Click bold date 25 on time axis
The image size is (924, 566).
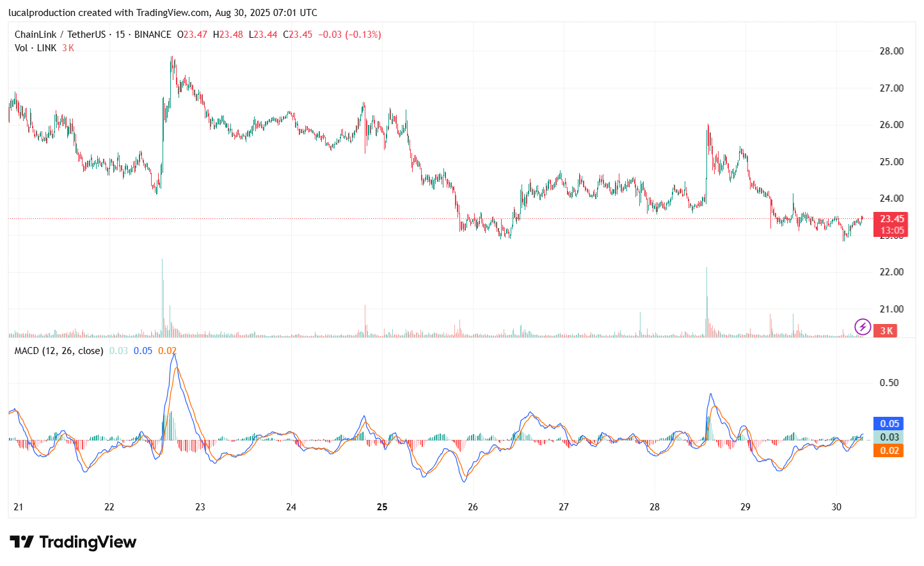tap(382, 507)
